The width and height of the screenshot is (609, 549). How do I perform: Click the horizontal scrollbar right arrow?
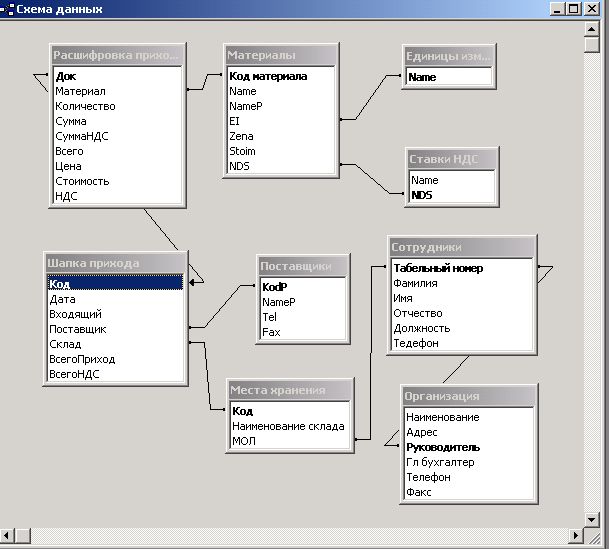tap(576, 536)
